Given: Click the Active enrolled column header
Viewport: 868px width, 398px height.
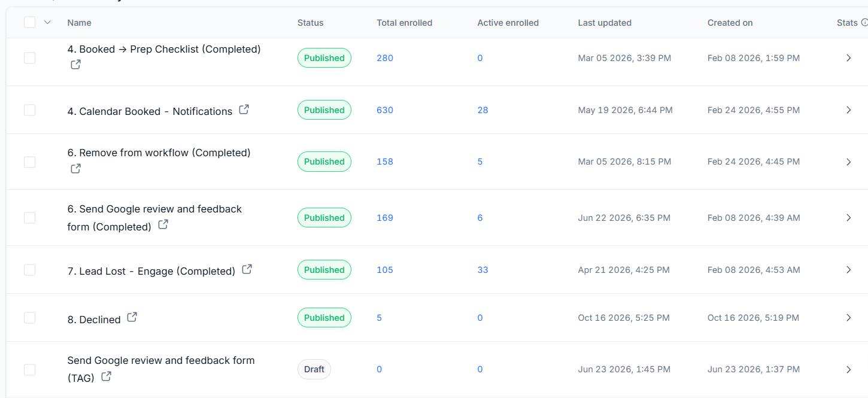Looking at the screenshot, I should (x=508, y=23).
